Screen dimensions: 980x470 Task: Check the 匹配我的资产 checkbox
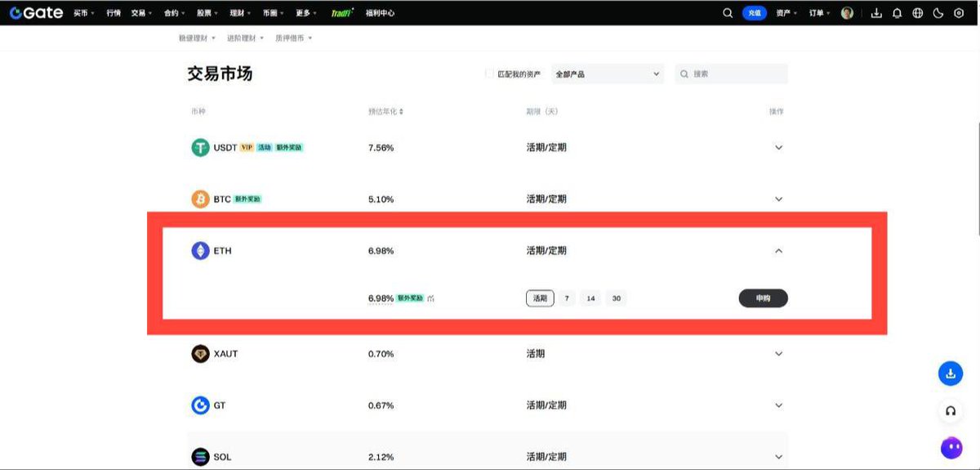click(489, 74)
